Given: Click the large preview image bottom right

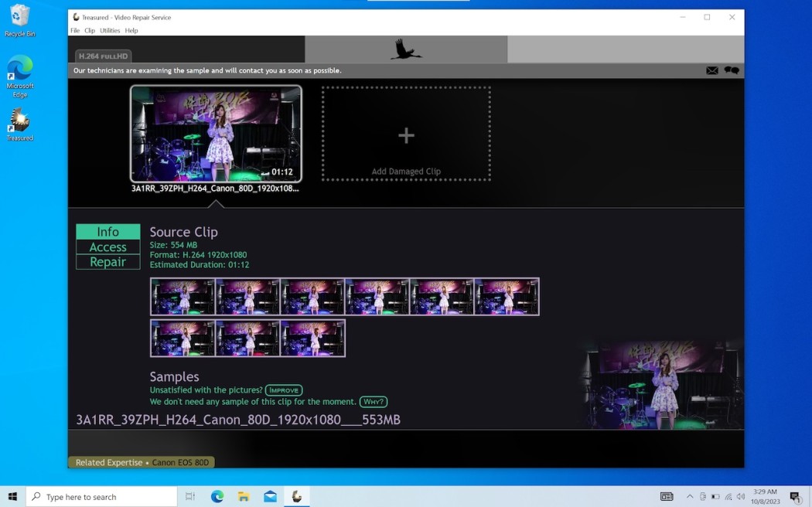Looking at the screenshot, I should (662, 384).
